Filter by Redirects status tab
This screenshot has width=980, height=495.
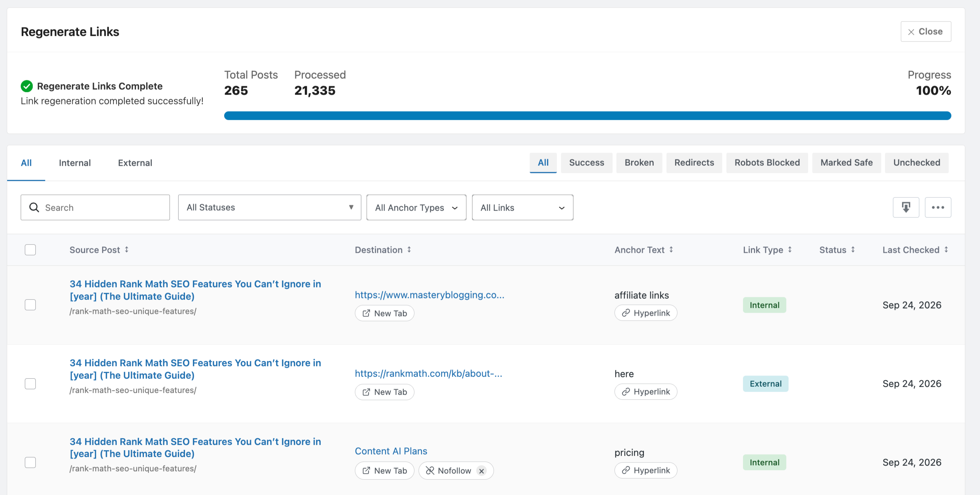(694, 163)
